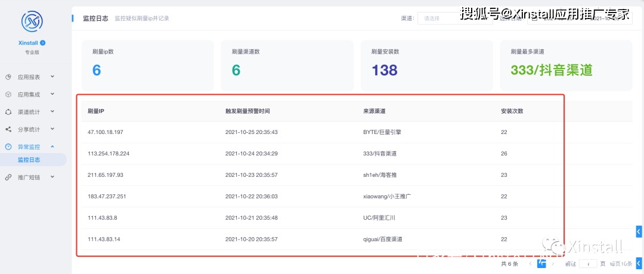Click timestamp 2021-10-24 20:34:29
This screenshot has width=644, height=274.
[x=252, y=154]
